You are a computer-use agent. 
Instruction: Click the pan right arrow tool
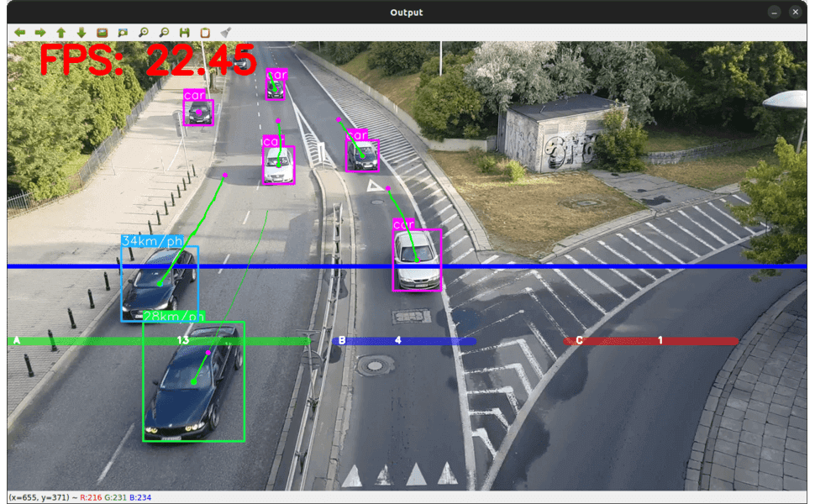tap(40, 32)
